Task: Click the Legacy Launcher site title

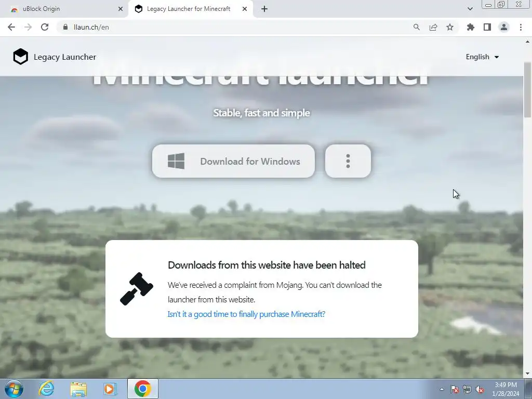Action: (x=65, y=57)
